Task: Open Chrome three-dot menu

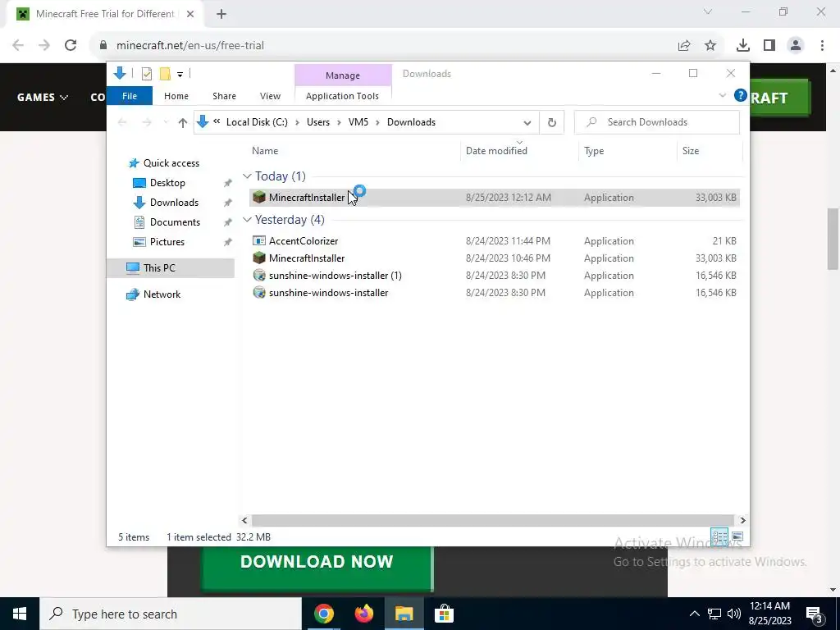Action: 822,46
